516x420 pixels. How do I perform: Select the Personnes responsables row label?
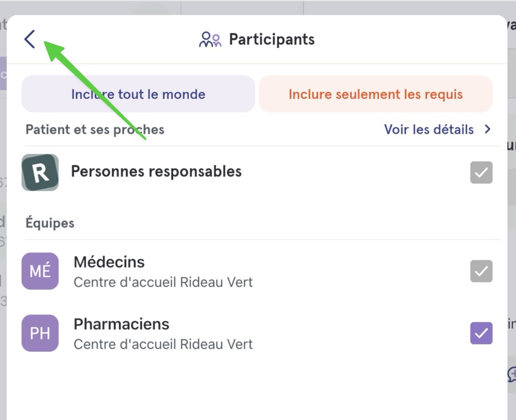point(156,171)
